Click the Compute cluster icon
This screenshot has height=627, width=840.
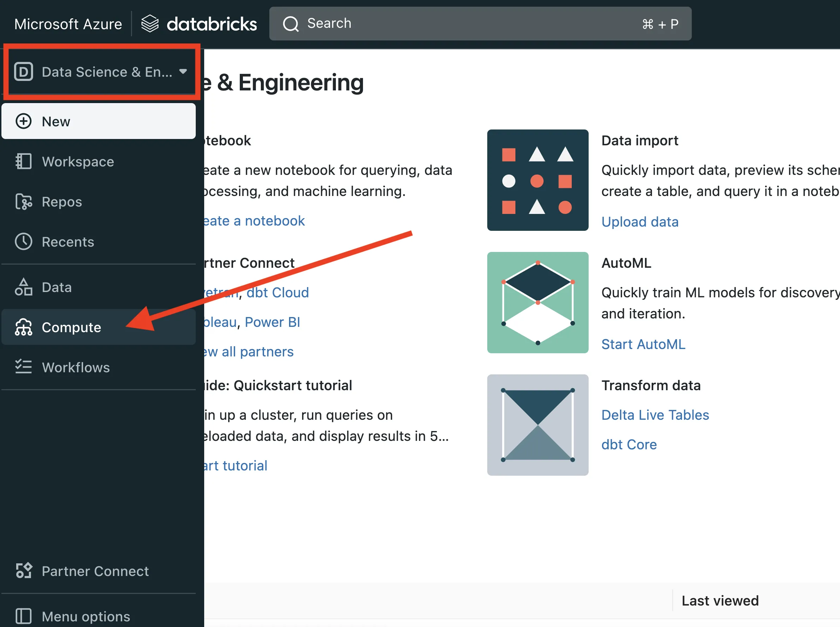[23, 327]
